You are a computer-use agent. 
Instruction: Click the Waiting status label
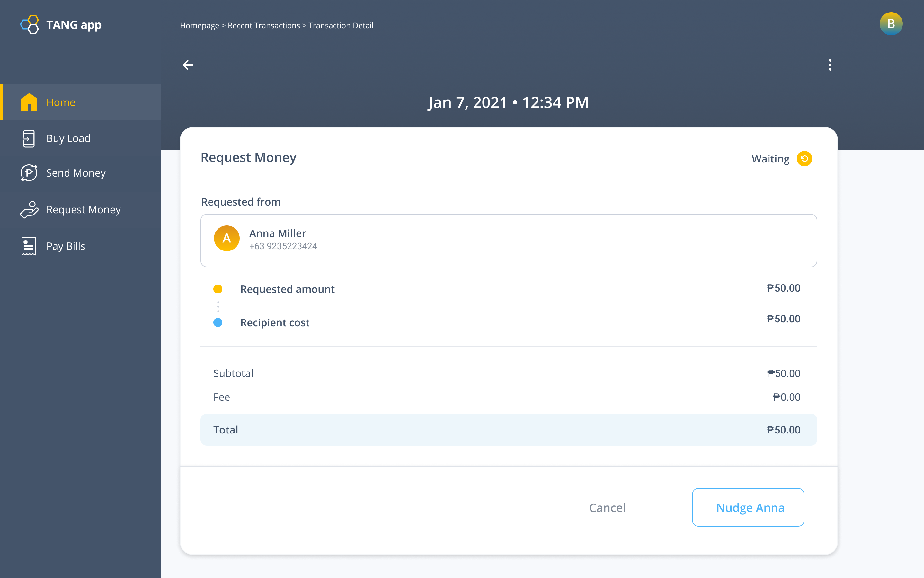coord(770,159)
